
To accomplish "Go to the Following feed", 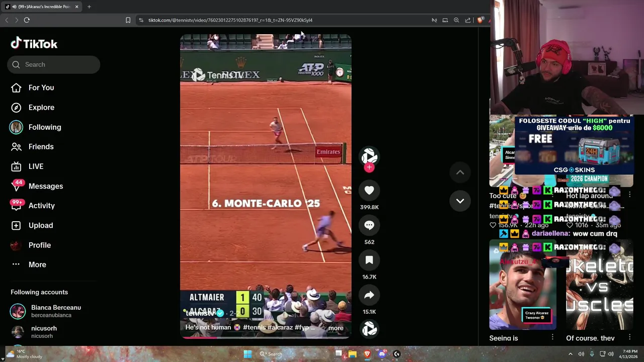I will pyautogui.click(x=35, y=127).
